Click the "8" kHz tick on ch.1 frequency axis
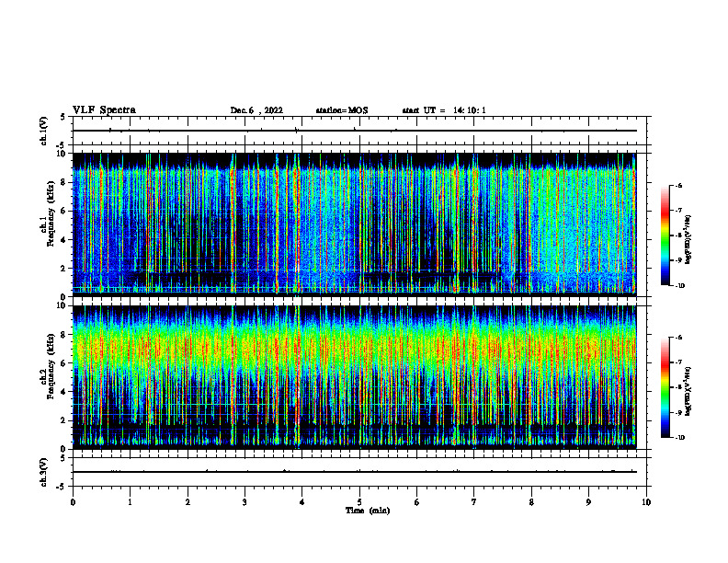The image size is (728, 563). point(63,182)
